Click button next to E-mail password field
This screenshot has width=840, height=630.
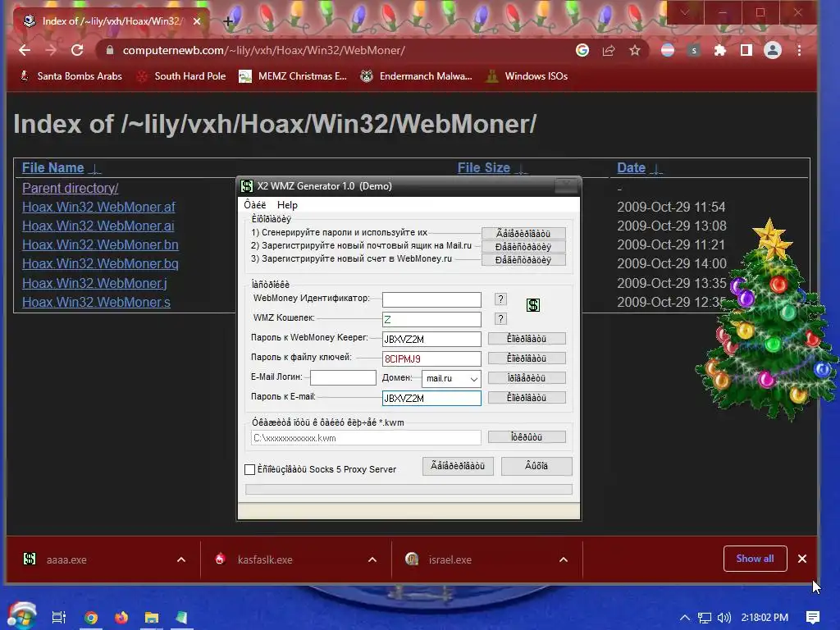click(x=527, y=398)
